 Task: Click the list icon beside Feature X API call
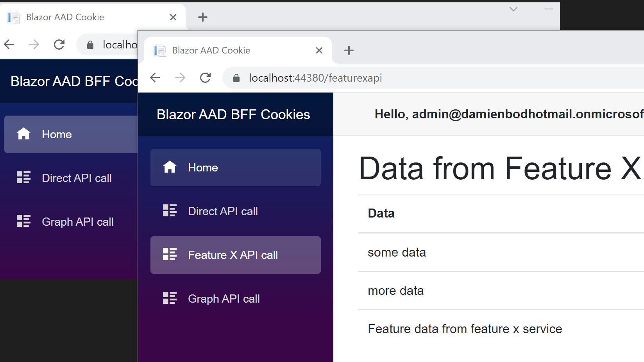[x=170, y=255]
